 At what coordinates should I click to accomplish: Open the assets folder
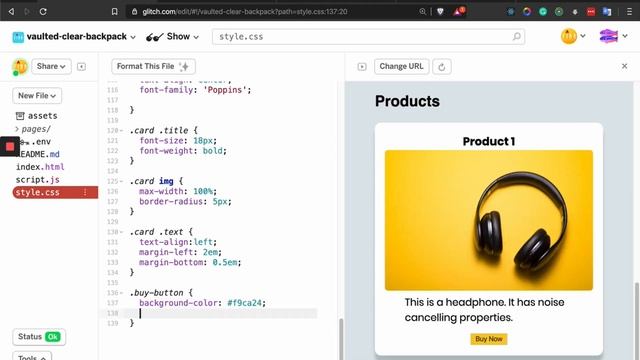click(x=36, y=116)
